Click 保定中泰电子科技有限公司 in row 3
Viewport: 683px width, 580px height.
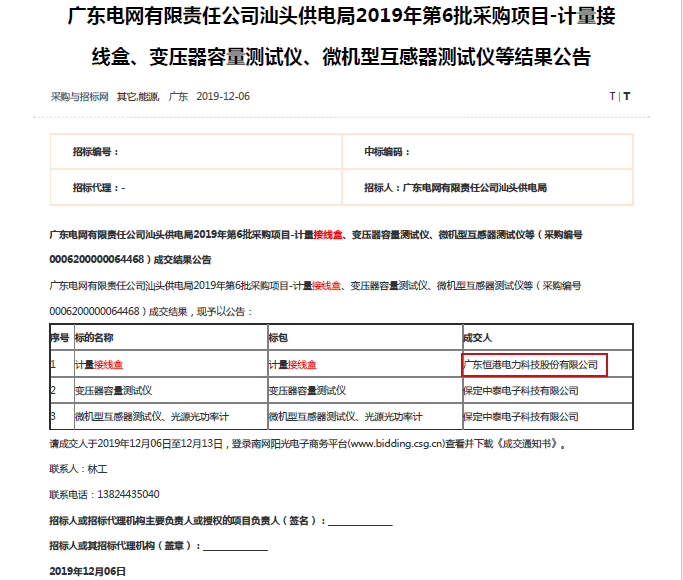[x=521, y=415]
